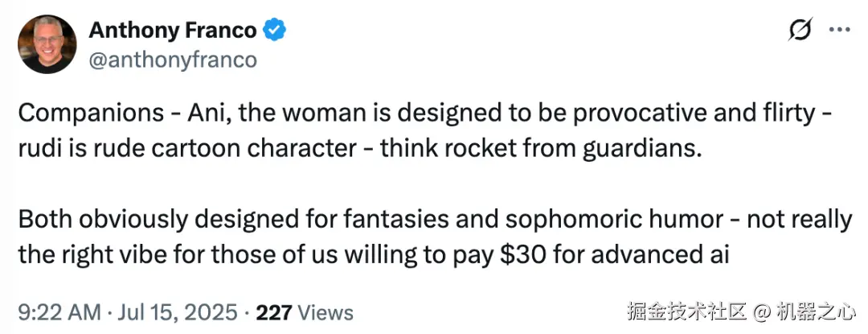
Task: Click Anthony Franco's profile photo
Action: click(x=47, y=43)
